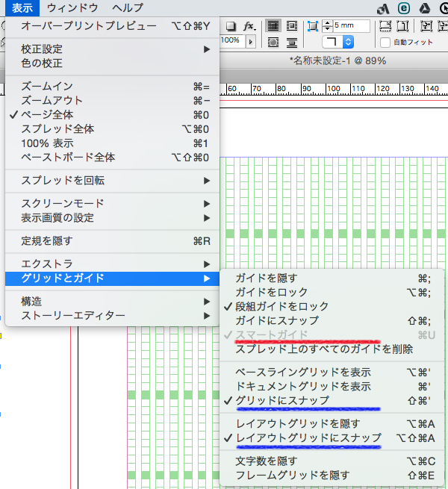The image size is (448, 489).
Task: Click fill frame proportionally icon
Action: (x=385, y=26)
